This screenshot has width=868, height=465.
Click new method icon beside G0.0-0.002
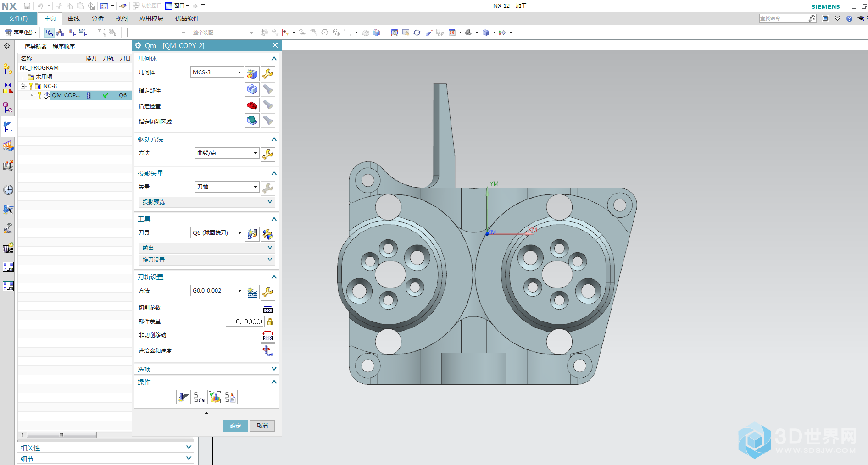pyautogui.click(x=252, y=292)
